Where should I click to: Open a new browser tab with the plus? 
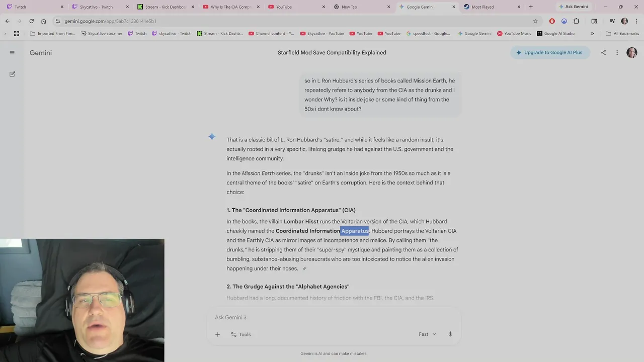coord(531,7)
